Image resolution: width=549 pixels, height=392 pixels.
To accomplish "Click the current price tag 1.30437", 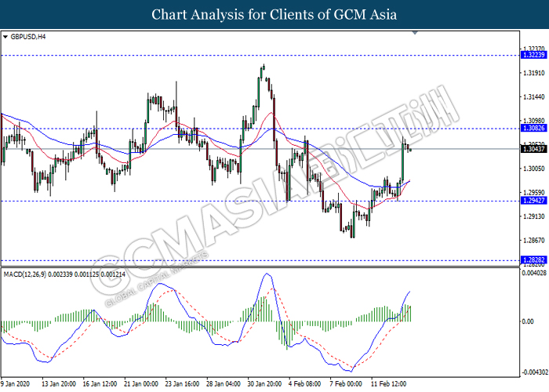I will coord(533,149).
